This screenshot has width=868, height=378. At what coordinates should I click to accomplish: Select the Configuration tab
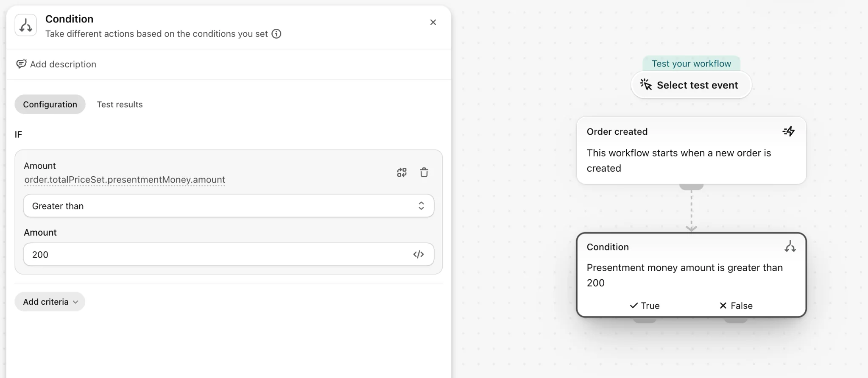tap(50, 104)
